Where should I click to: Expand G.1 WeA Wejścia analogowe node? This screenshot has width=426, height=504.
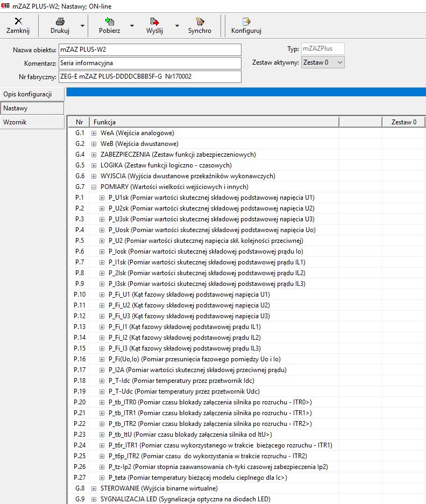tap(94, 133)
